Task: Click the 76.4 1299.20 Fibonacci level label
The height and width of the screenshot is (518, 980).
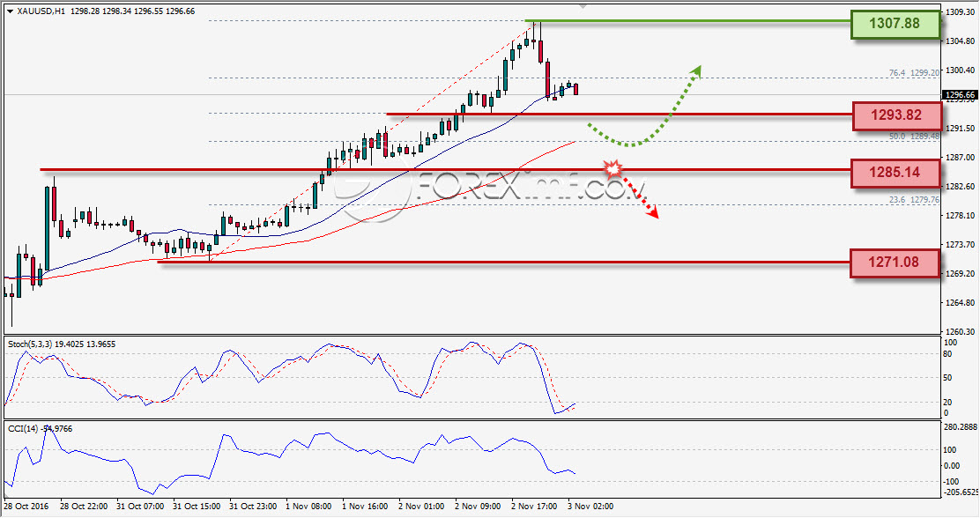Action: coord(914,73)
